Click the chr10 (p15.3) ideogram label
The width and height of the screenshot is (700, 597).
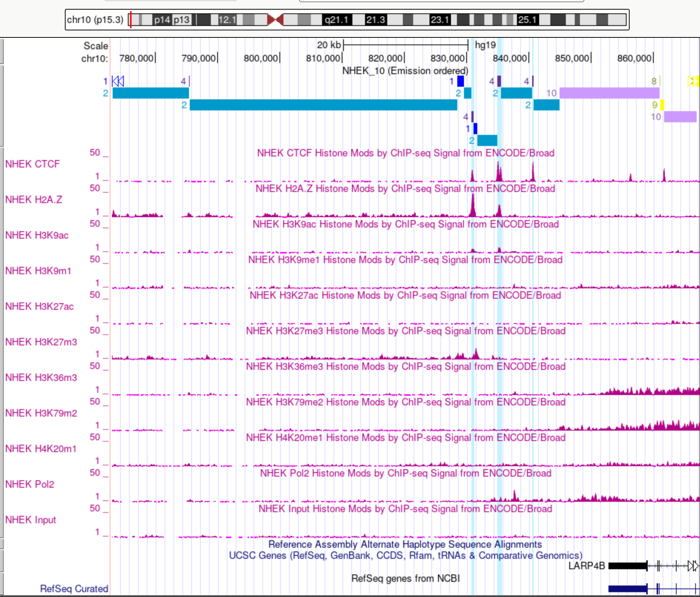[95, 20]
